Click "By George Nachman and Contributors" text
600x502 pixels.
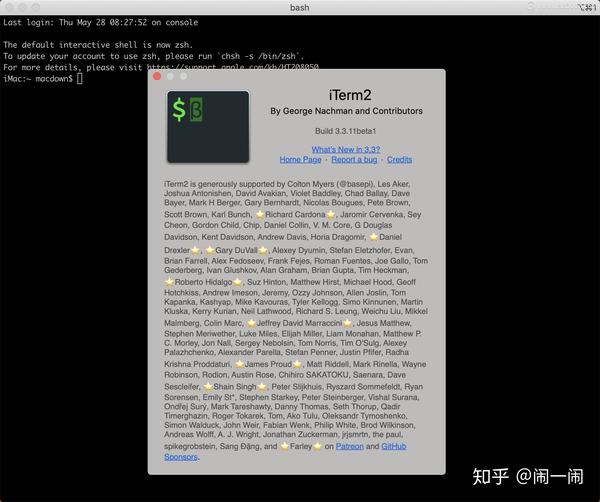coord(346,111)
